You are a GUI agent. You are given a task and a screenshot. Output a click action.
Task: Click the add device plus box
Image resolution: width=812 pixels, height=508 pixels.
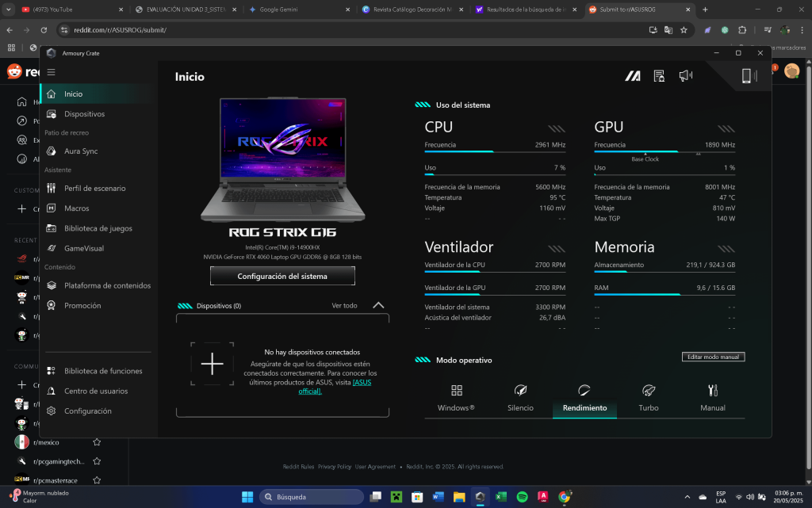(x=213, y=364)
